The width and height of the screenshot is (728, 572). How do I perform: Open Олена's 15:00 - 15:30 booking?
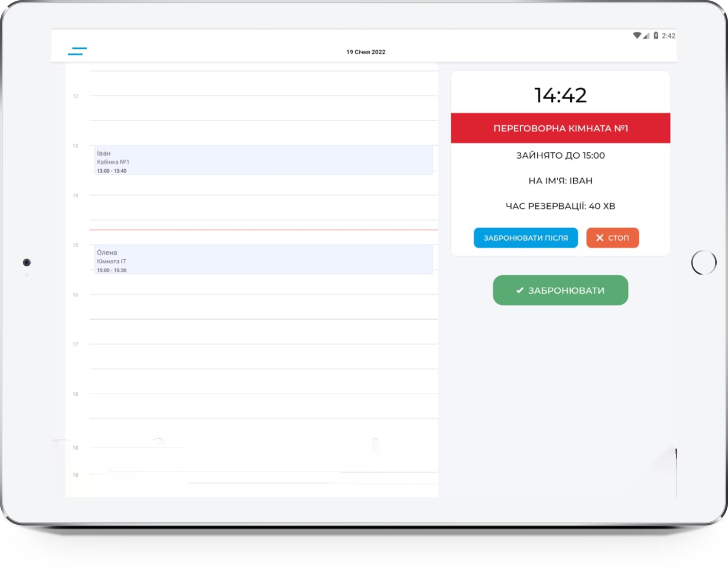tap(263, 259)
